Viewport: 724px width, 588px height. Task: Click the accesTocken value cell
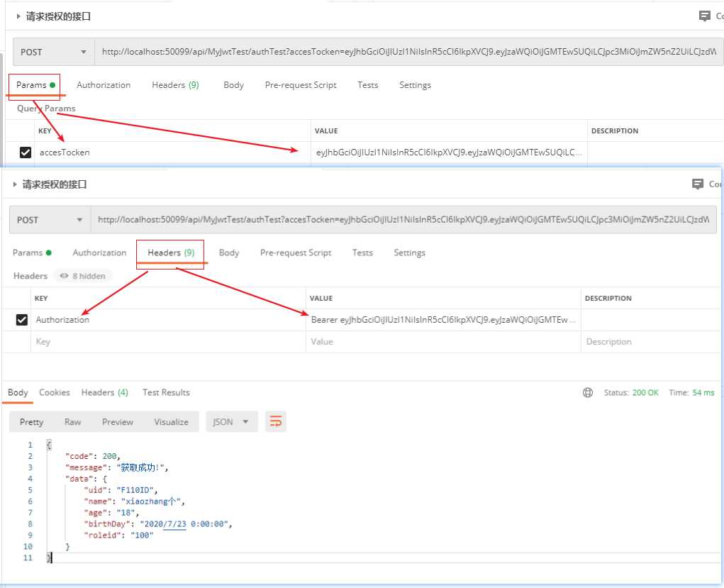click(x=450, y=152)
